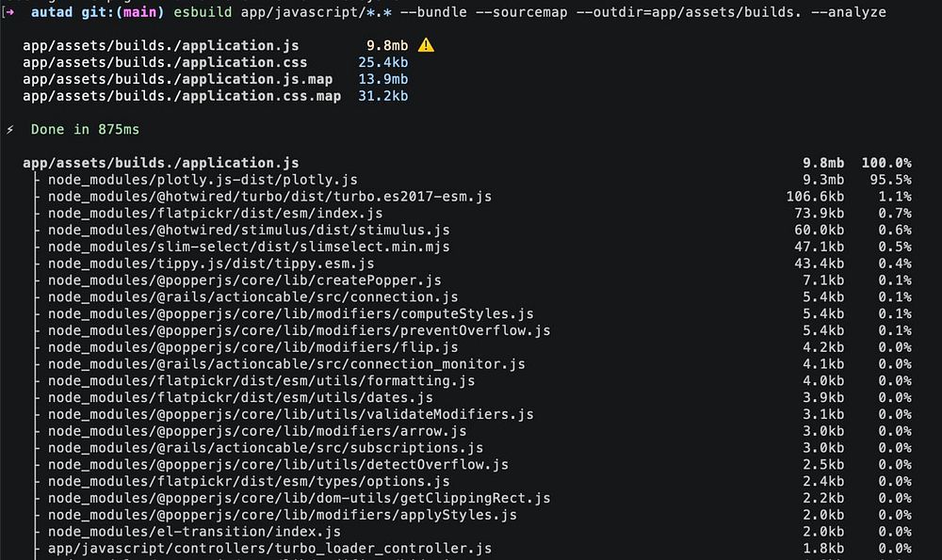The width and height of the screenshot is (942, 560).
Task: Click the turbo_loader_controller.js entry
Action: click(x=269, y=549)
